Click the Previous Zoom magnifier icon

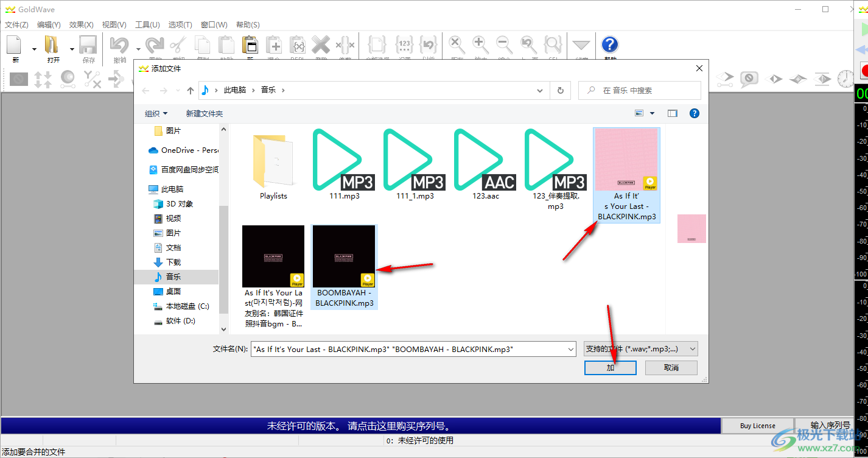tap(529, 45)
